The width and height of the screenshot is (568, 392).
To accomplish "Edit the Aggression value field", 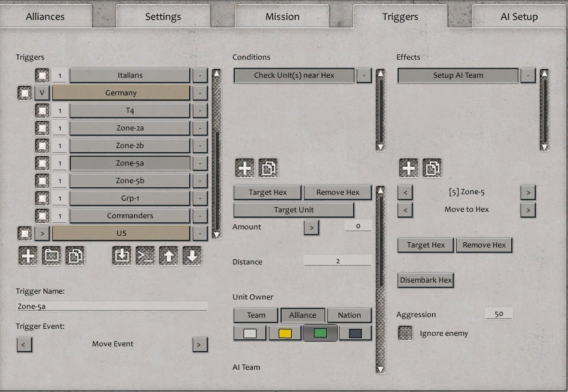I will click(499, 314).
